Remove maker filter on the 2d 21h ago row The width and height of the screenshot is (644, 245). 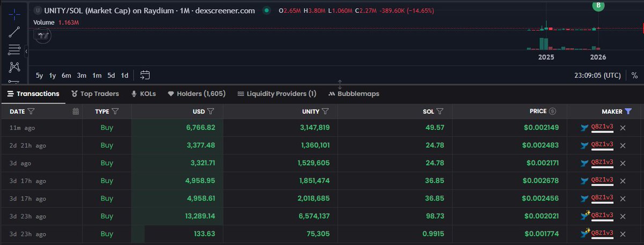coord(623,145)
